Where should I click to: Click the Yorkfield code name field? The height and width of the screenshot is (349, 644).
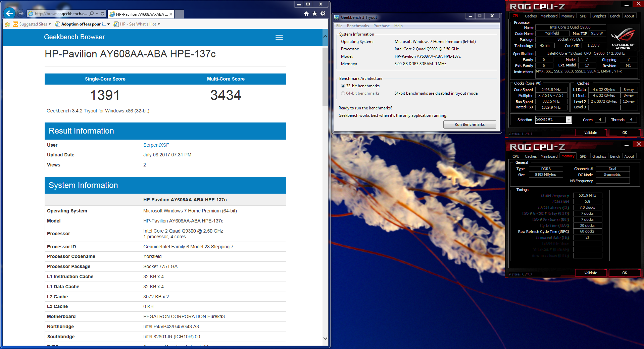pos(552,33)
